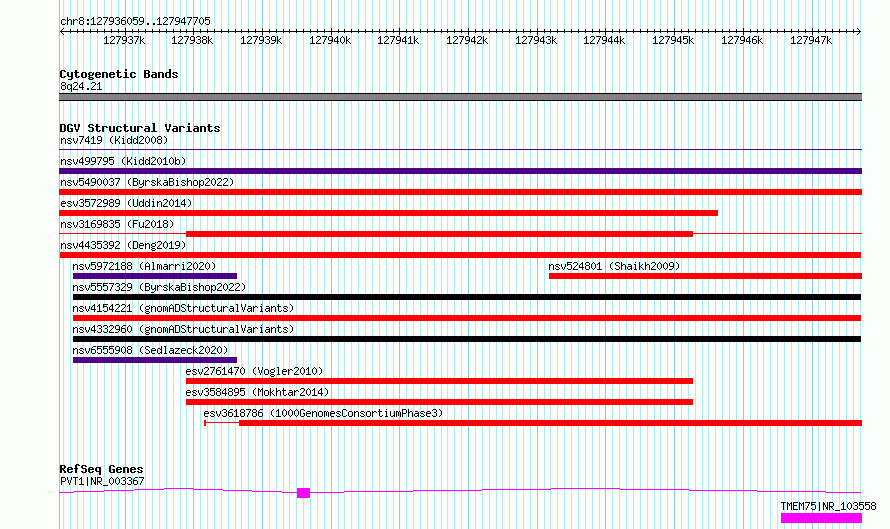Open esv2761470 (Vogler2010) variant label
This screenshot has width=890, height=529.
point(254,371)
